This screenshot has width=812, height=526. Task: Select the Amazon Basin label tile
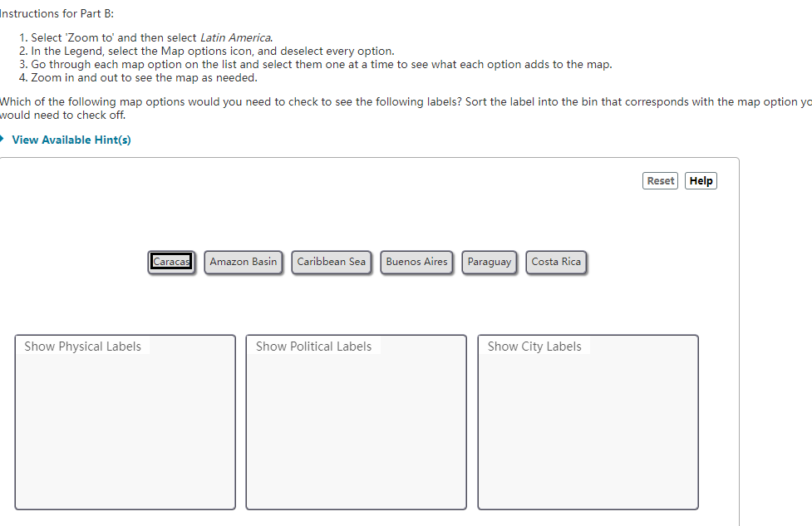pos(243,261)
